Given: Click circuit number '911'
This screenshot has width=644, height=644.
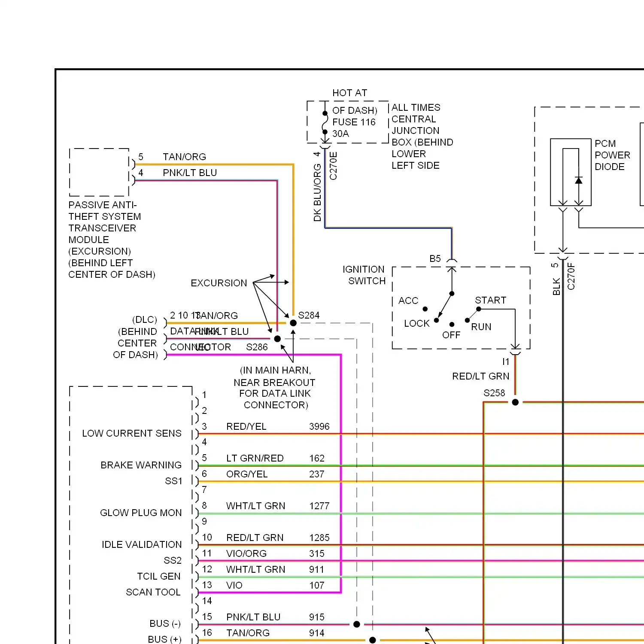Looking at the screenshot, I should click(x=316, y=569).
